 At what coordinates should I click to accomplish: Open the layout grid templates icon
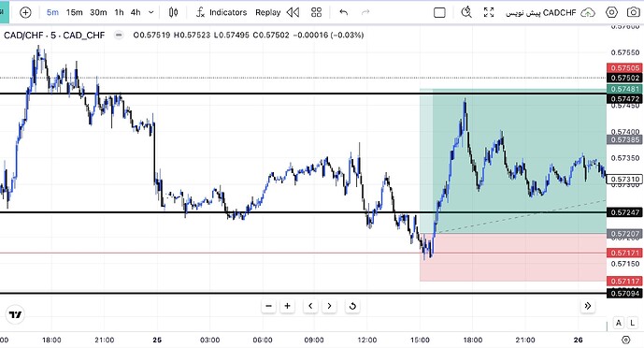(x=316, y=12)
